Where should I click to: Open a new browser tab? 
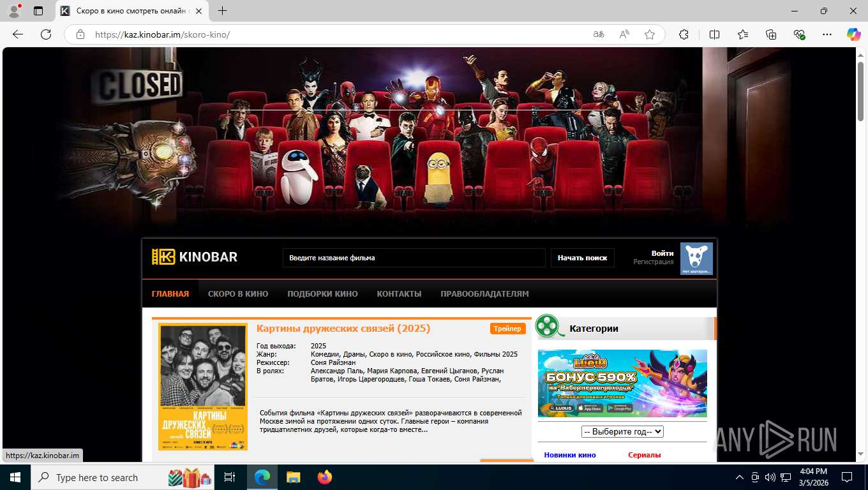(x=222, y=11)
